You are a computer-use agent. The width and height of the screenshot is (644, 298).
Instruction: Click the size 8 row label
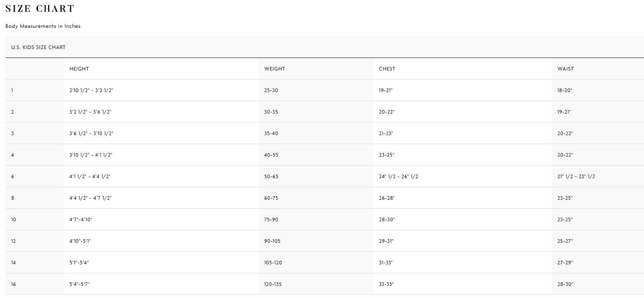click(13, 198)
